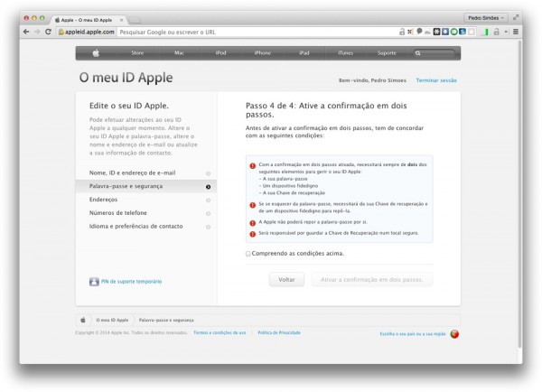Click the Voltar button

[286, 280]
